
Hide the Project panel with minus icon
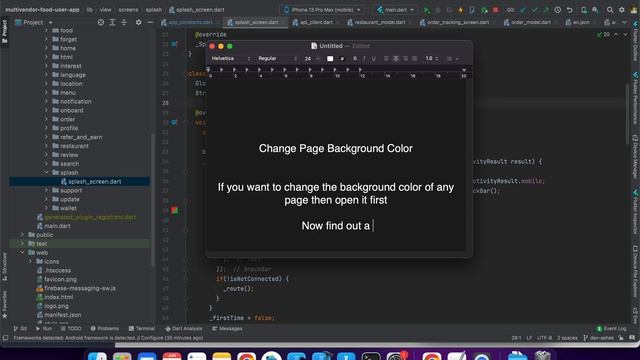pyautogui.click(x=150, y=22)
